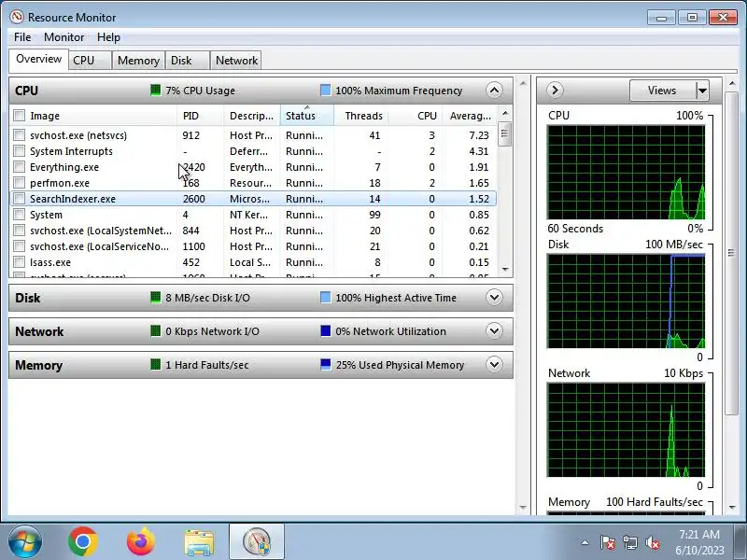Check the svchost.exe (netsvcs) checkbox
This screenshot has width=747, height=560.
point(19,135)
